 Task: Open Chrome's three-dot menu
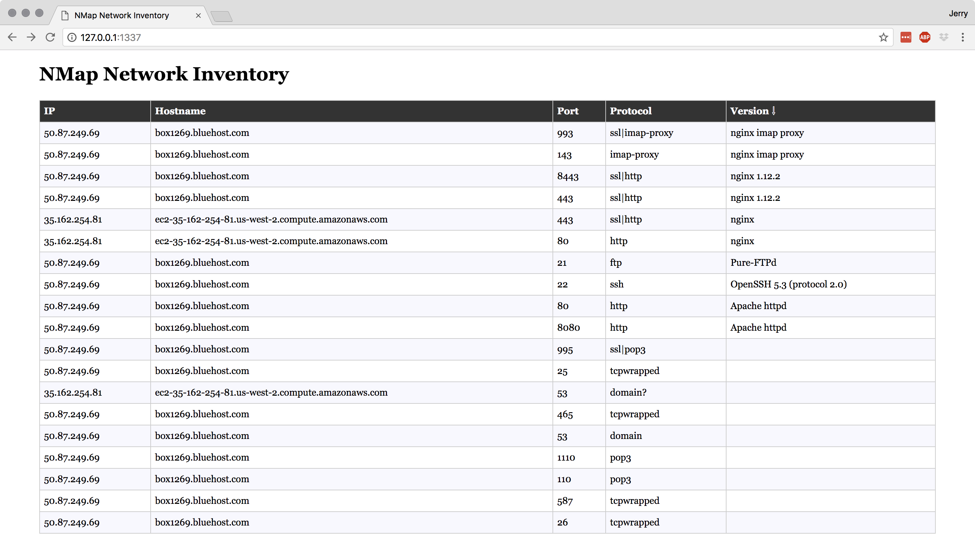[962, 37]
